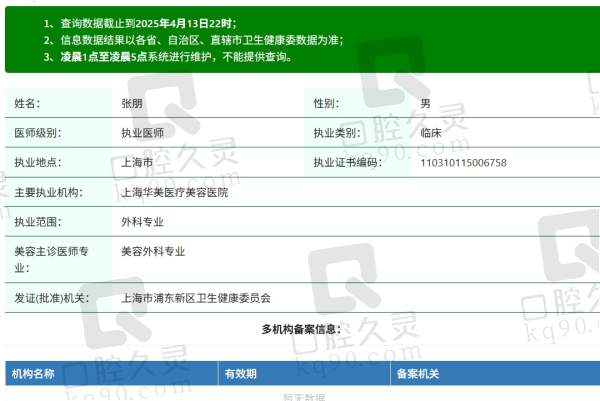Click the 美容主诊医师专业 label

(x=51, y=259)
